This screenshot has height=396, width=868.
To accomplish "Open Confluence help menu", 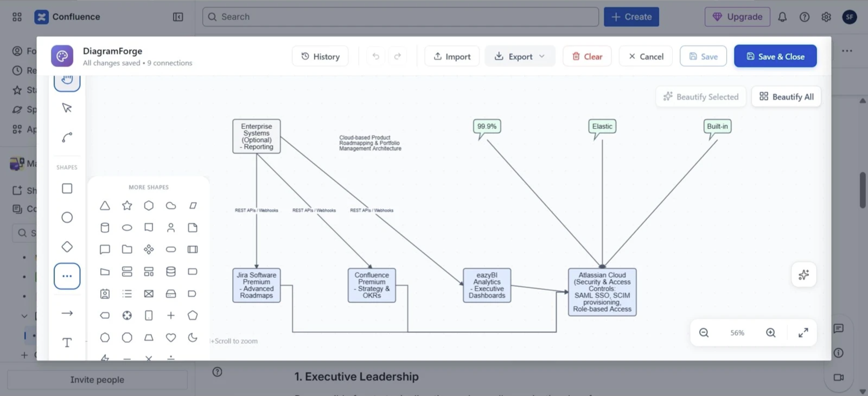I will 804,17.
